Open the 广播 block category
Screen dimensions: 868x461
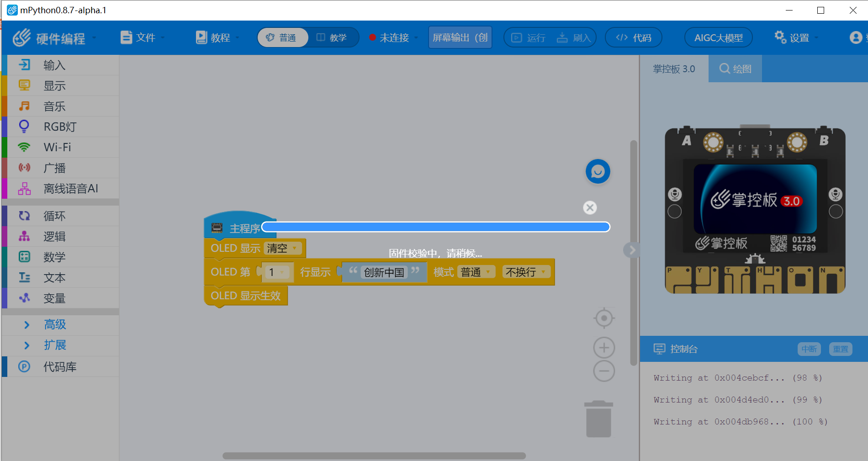point(60,168)
